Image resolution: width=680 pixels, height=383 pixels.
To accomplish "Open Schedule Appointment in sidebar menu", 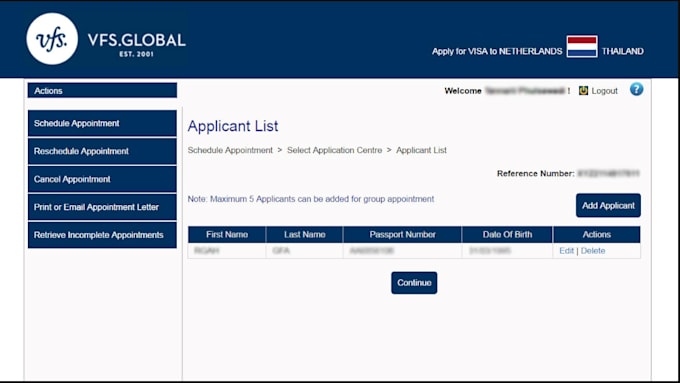I will [102, 123].
